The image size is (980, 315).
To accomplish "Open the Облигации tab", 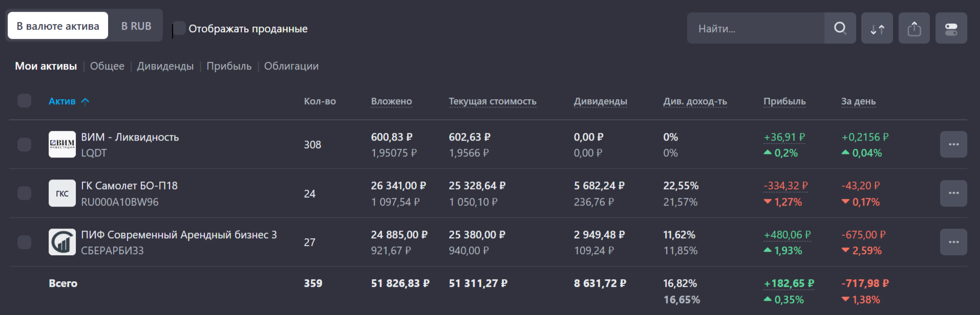I will tap(291, 66).
